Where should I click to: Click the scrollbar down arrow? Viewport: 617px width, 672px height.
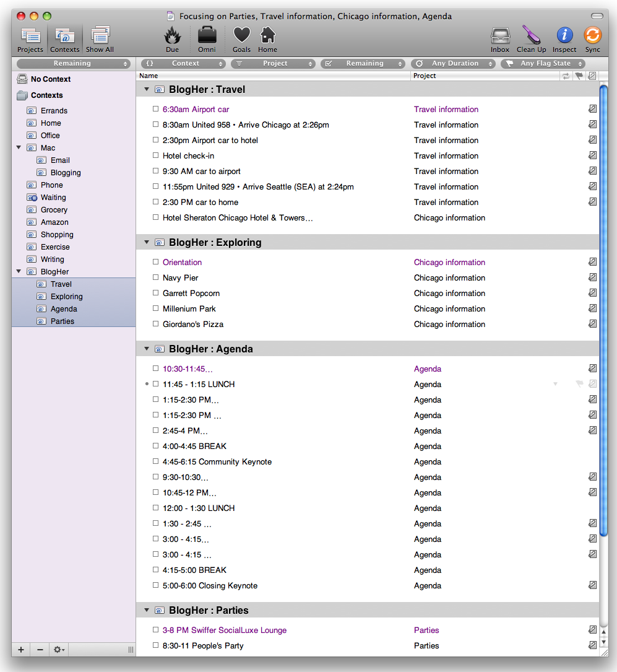click(x=604, y=642)
